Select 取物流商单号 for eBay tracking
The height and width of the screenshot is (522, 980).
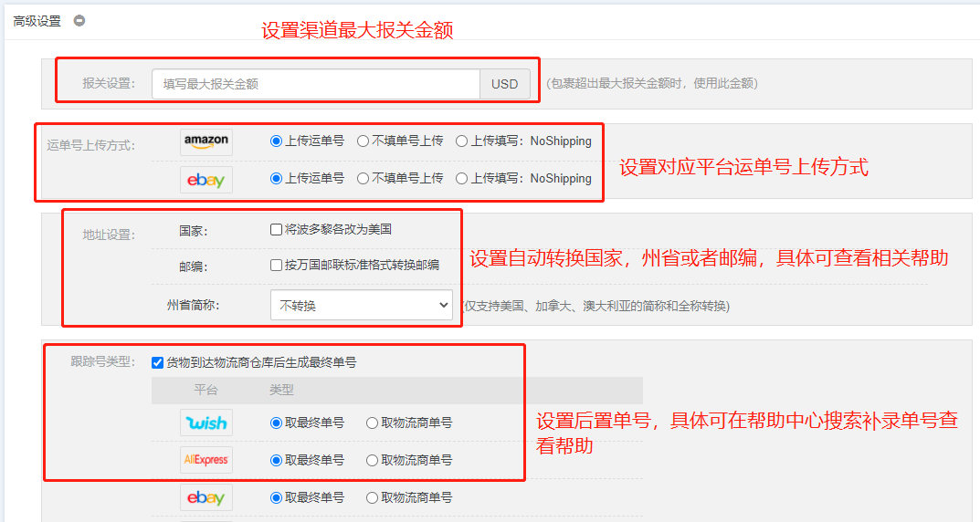(x=373, y=498)
